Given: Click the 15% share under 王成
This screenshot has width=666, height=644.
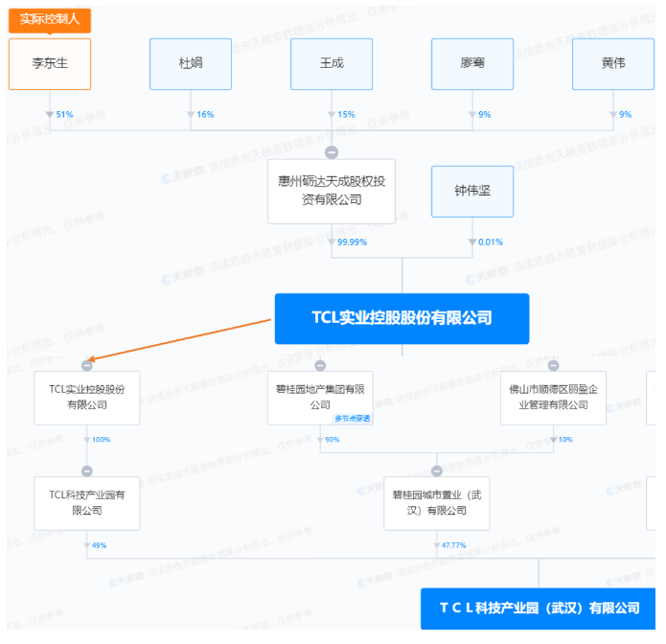Looking at the screenshot, I should point(346,115).
